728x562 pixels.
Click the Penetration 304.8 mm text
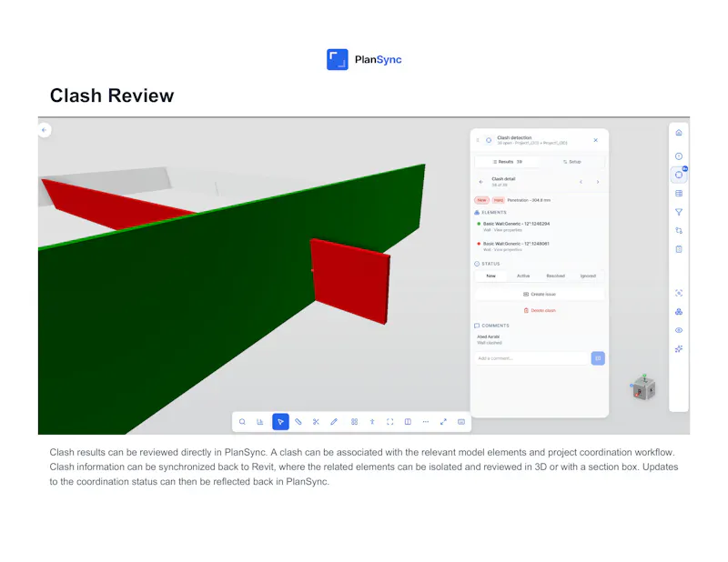point(529,200)
